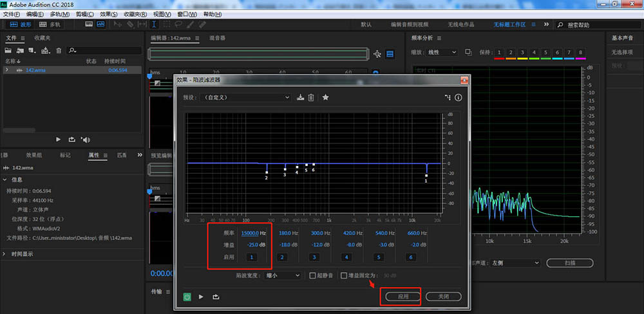Switch to the 混音器 tab
Viewport: 644px width, 314px height.
(217, 38)
